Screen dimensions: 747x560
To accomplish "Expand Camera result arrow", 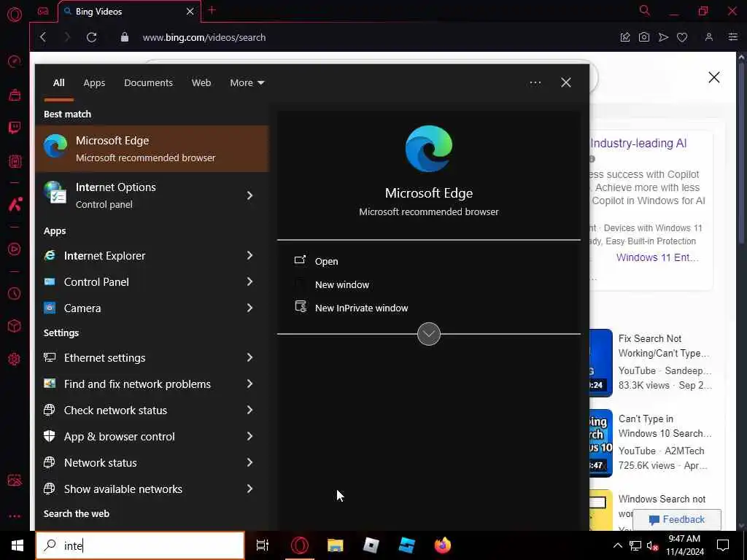I will [249, 308].
